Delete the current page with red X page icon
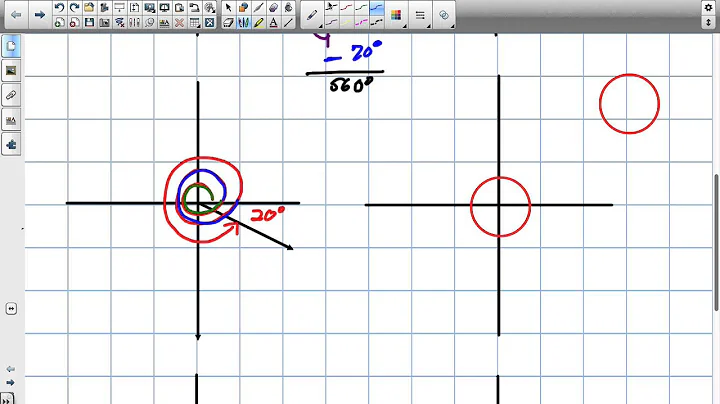Screen dimensions: 720x404 74,22
